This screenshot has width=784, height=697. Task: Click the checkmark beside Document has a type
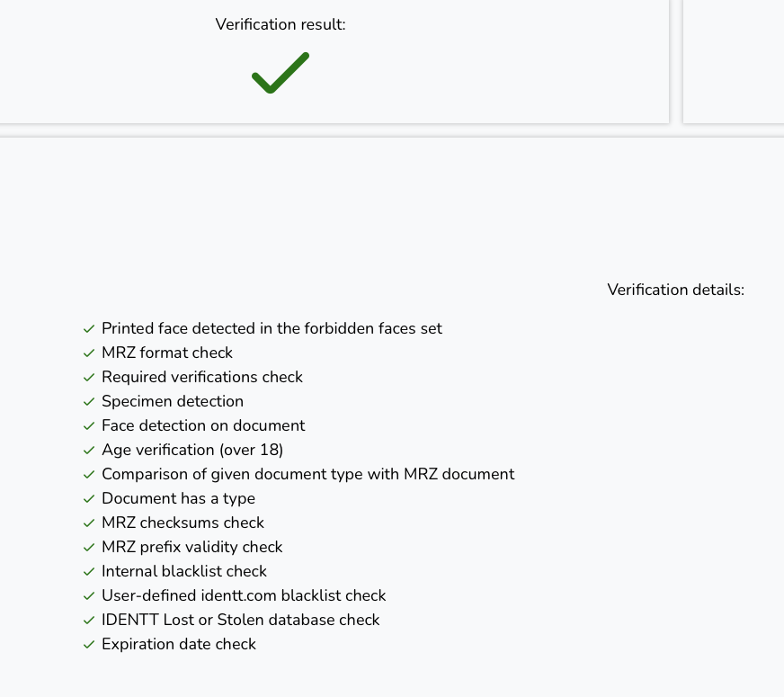pos(89,499)
